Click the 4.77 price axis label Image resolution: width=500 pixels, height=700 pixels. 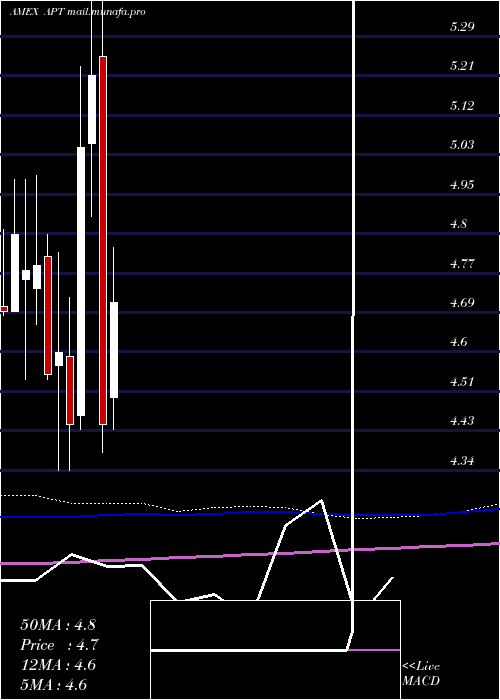coord(462,263)
